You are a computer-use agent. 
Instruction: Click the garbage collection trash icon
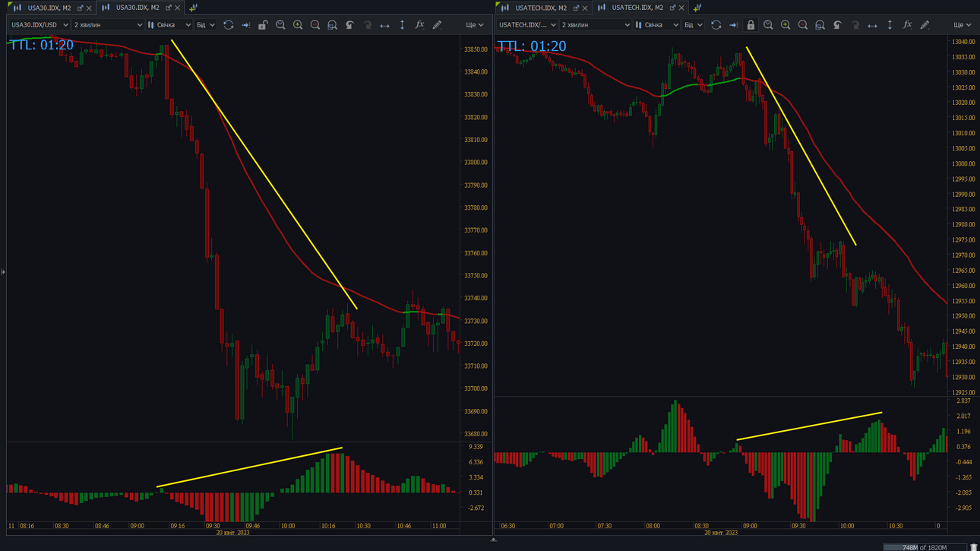[x=973, y=547]
